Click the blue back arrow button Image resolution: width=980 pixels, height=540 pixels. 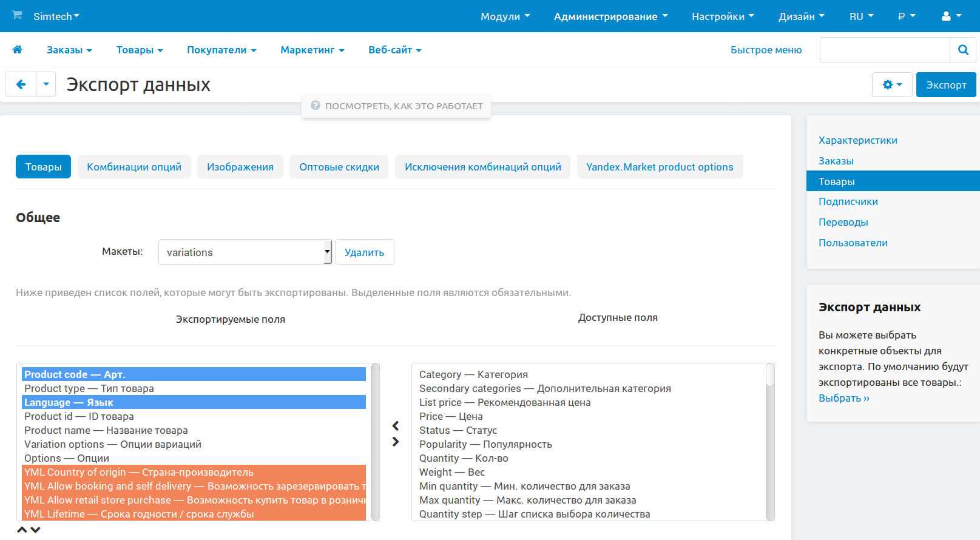(x=21, y=84)
